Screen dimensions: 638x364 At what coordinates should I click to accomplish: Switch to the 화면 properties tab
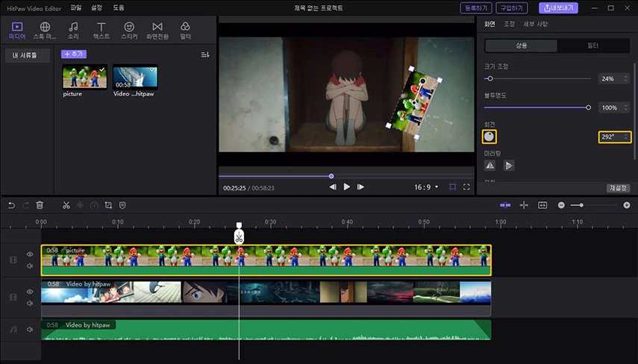(490, 24)
